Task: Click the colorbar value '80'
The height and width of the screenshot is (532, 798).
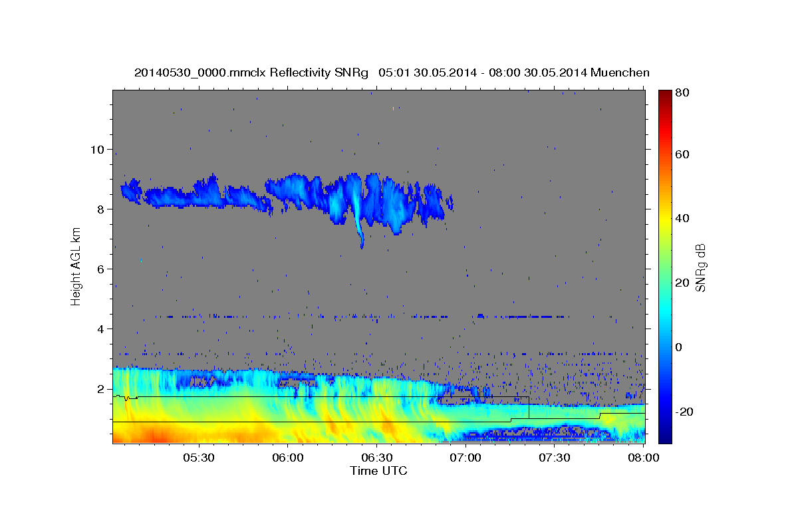Action: pos(682,92)
